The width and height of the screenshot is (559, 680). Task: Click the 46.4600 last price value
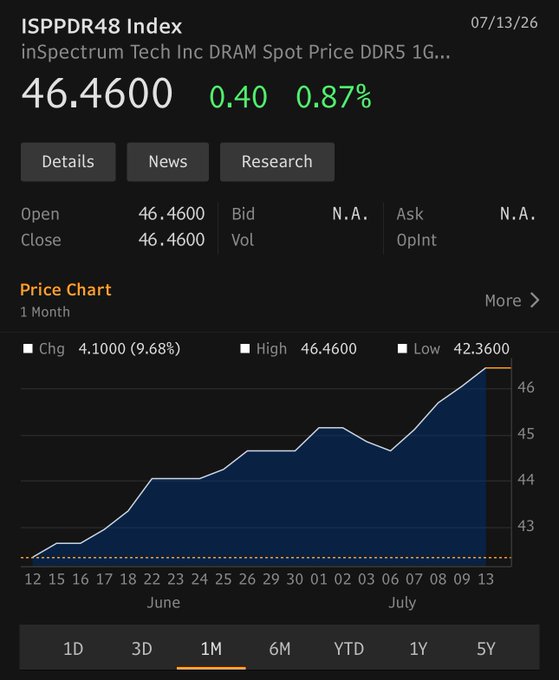97,93
